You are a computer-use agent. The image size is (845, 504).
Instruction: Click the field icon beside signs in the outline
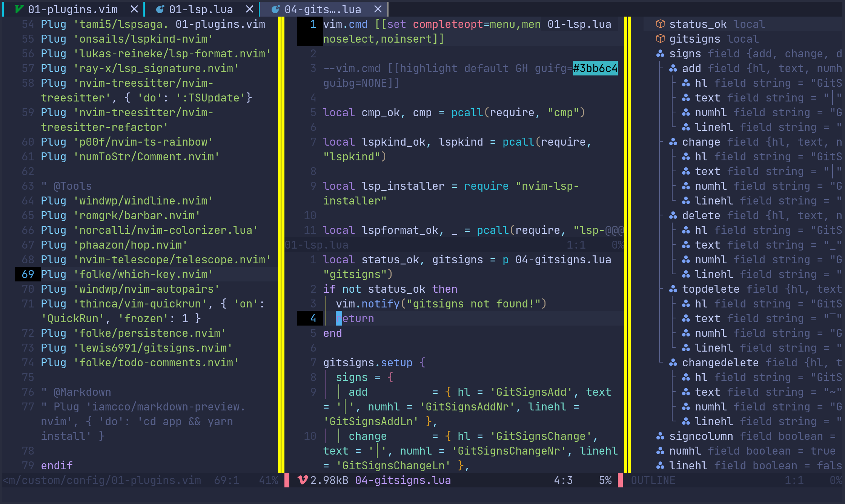(660, 54)
